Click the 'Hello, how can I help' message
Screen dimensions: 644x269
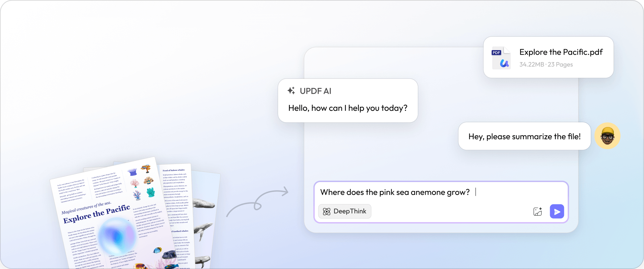(348, 108)
